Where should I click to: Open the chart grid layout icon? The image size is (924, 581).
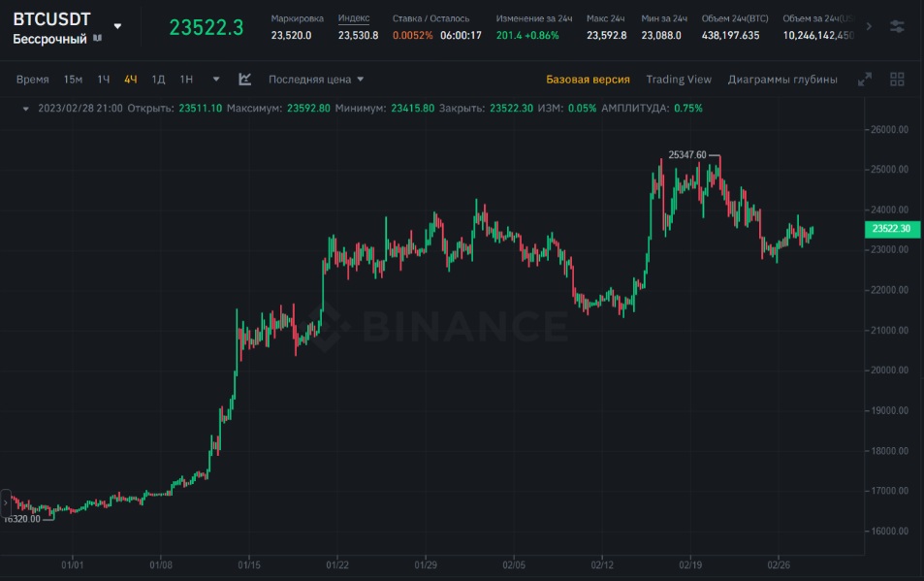(897, 80)
